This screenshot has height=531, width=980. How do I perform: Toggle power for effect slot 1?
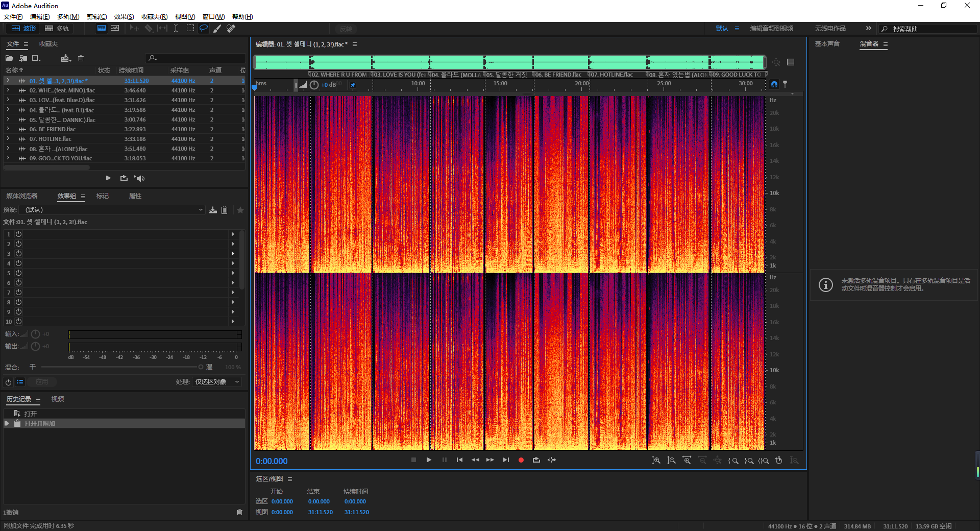click(18, 234)
